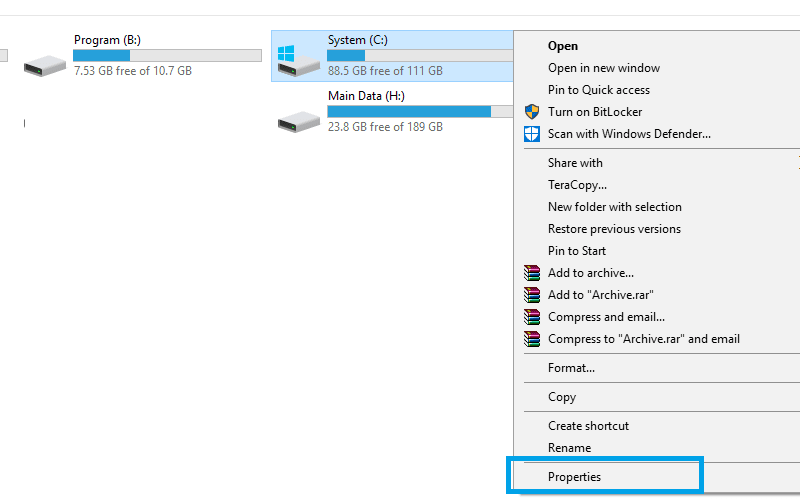Image resolution: width=800 pixels, height=499 pixels.
Task: Click WinRAR icon beside Compress and email
Action: (x=532, y=317)
